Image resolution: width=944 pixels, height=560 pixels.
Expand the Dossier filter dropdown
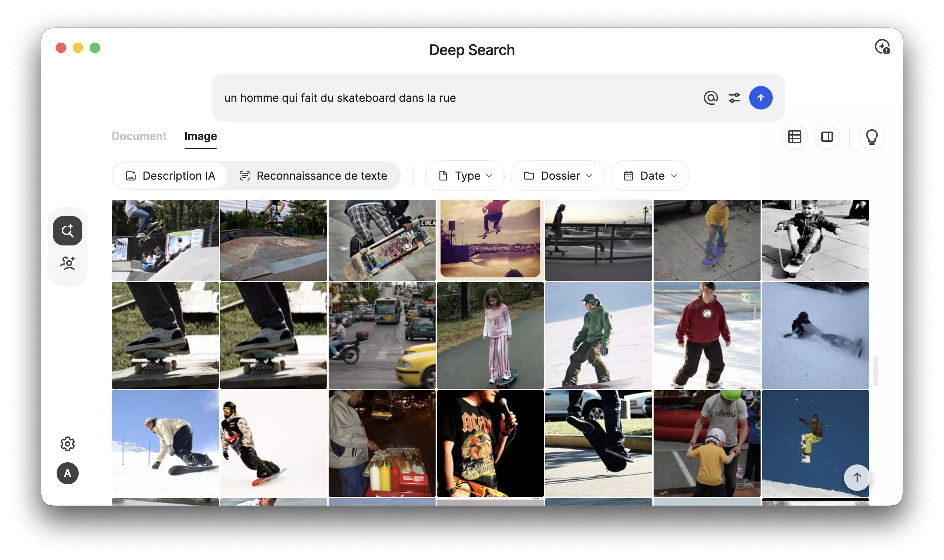pos(557,176)
